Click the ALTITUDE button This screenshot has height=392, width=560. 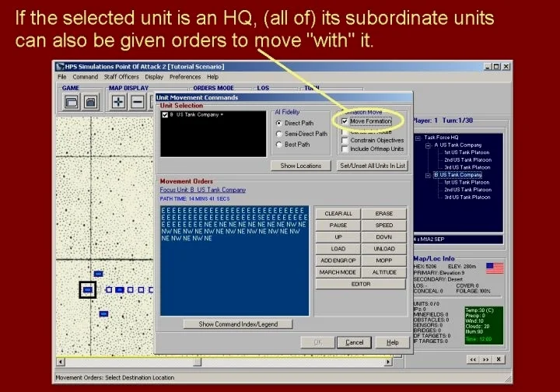pyautogui.click(x=384, y=272)
